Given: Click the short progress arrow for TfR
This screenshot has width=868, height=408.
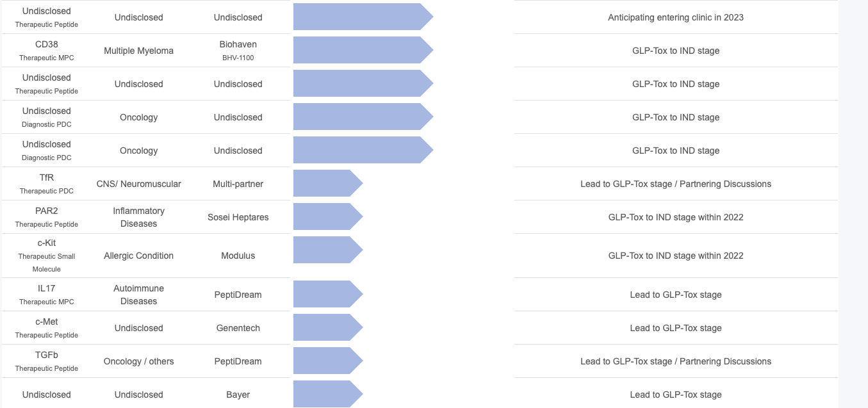Looking at the screenshot, I should click(x=328, y=184).
